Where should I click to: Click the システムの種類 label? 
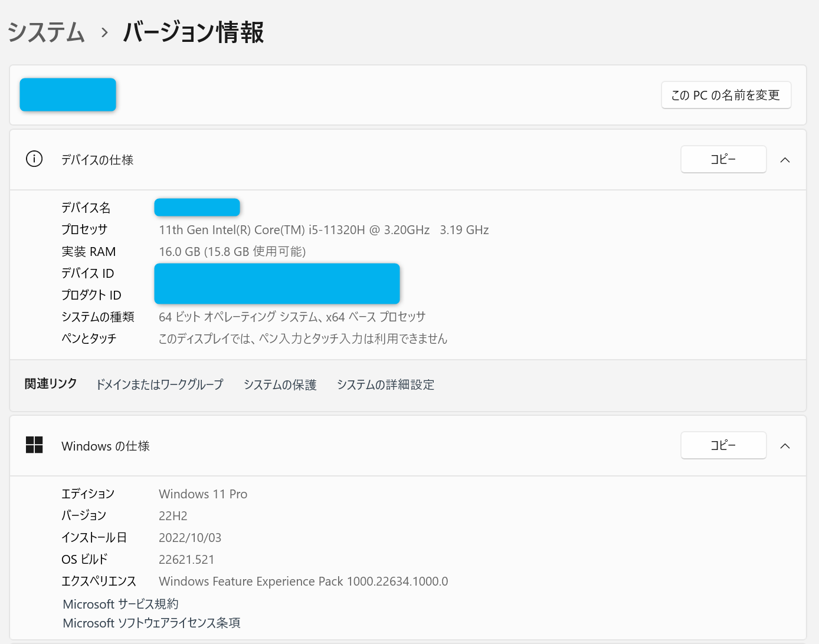pyautogui.click(x=98, y=317)
